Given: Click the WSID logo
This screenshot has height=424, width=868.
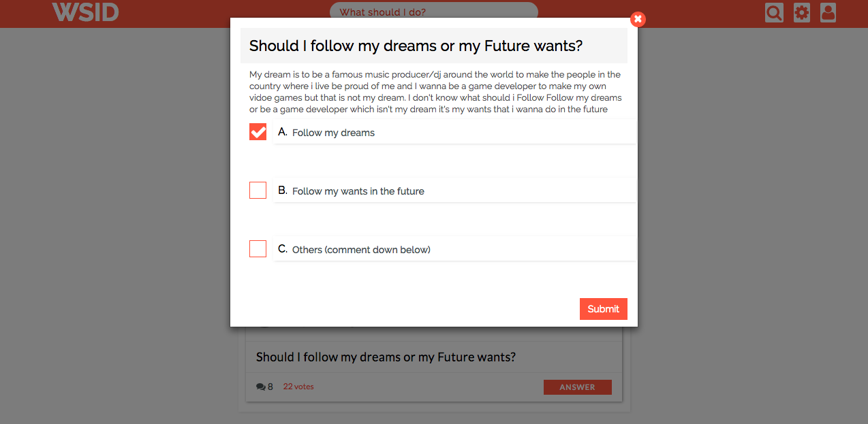Looking at the screenshot, I should 84,12.
